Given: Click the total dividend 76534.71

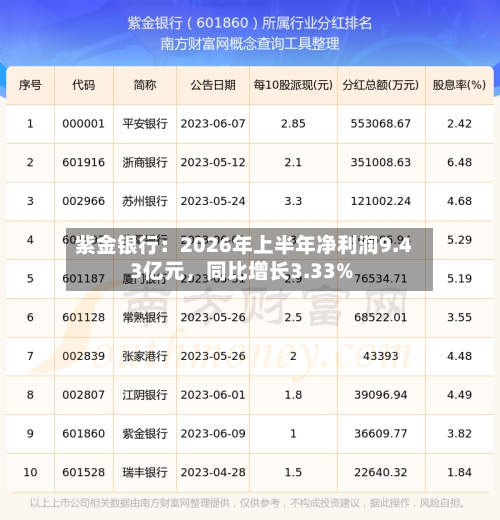Looking at the screenshot, I should tap(381, 278).
